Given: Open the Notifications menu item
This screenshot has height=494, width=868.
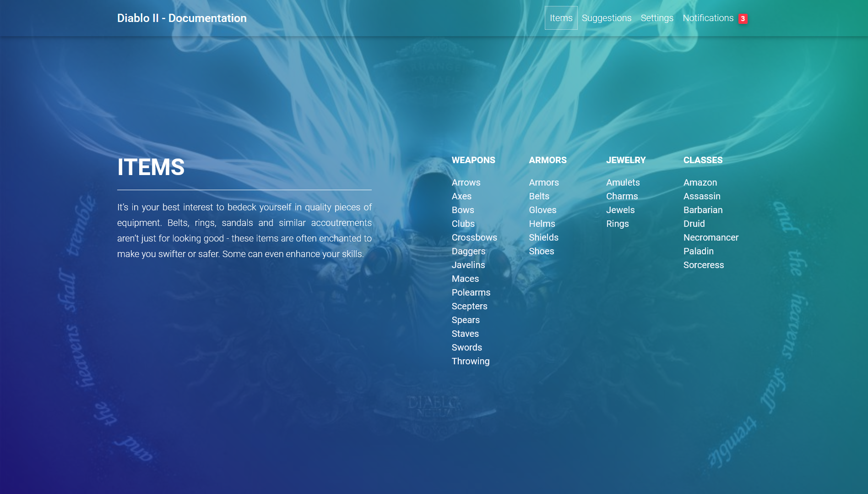Looking at the screenshot, I should click(x=708, y=18).
